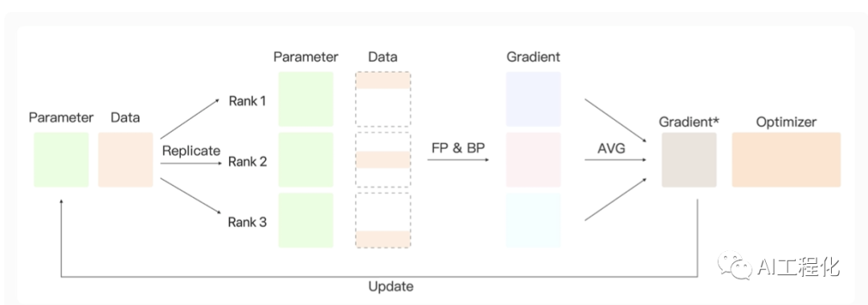Click the Optimizer heading text
This screenshot has width=868, height=305.
coord(786,122)
